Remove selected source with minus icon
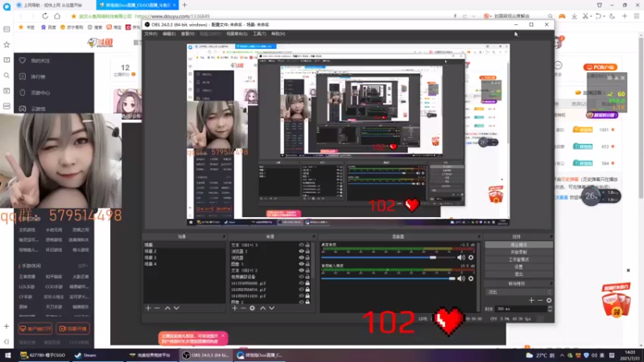The width and height of the screenshot is (644, 362). [x=243, y=308]
